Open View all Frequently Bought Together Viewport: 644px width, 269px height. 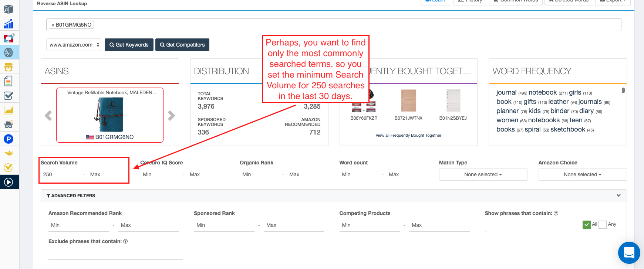pos(408,135)
